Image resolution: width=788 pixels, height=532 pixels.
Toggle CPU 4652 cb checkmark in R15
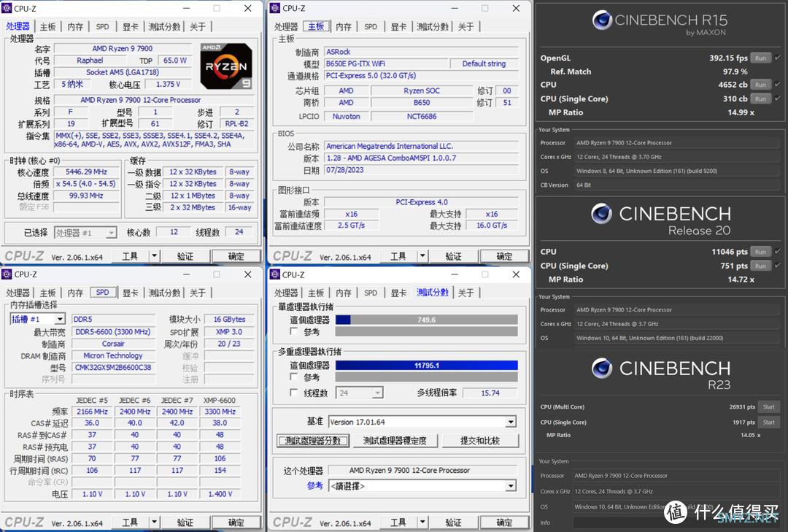pos(778,85)
